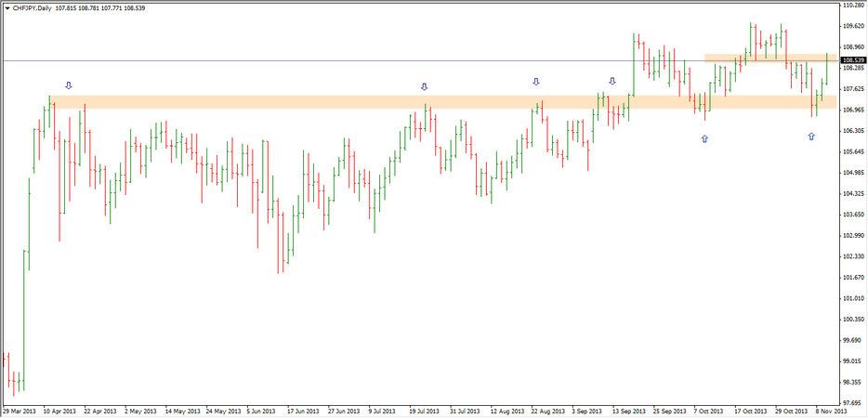Click the 29 Mar 2013 date label

point(19,410)
